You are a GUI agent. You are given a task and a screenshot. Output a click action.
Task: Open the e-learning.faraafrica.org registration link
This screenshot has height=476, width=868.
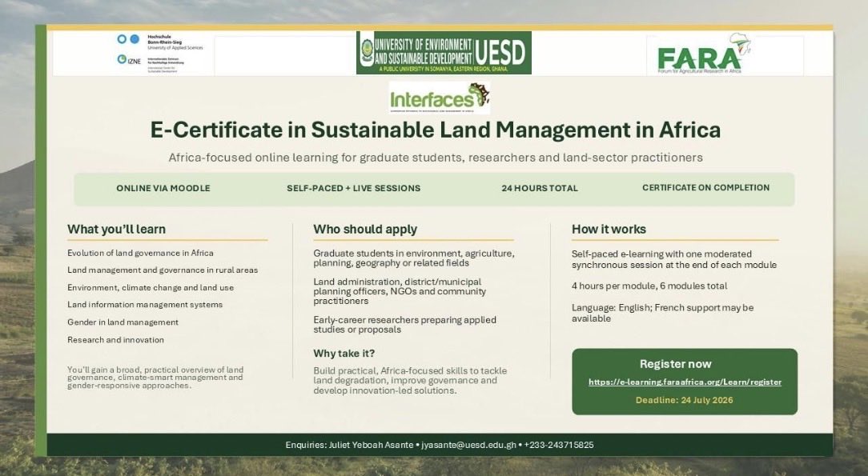click(685, 382)
